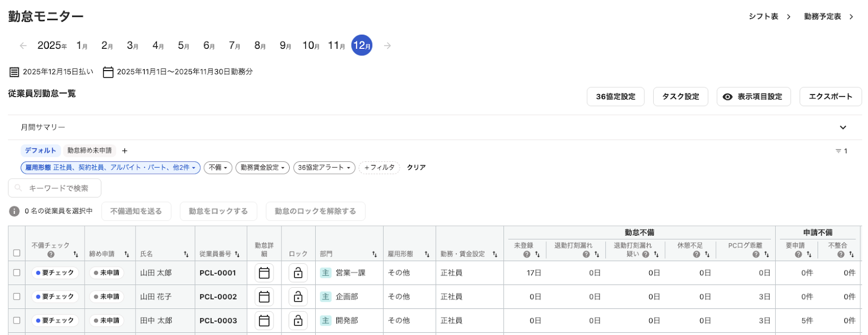868x335 pixels.
Task: Show help for 未登録 column
Action: point(527,254)
